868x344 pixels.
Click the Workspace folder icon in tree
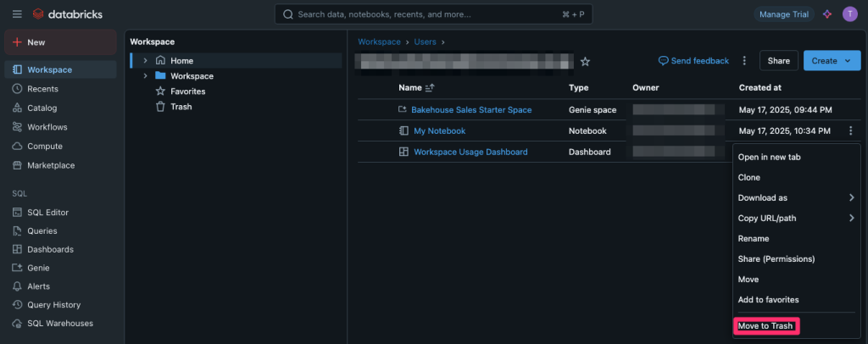(160, 75)
